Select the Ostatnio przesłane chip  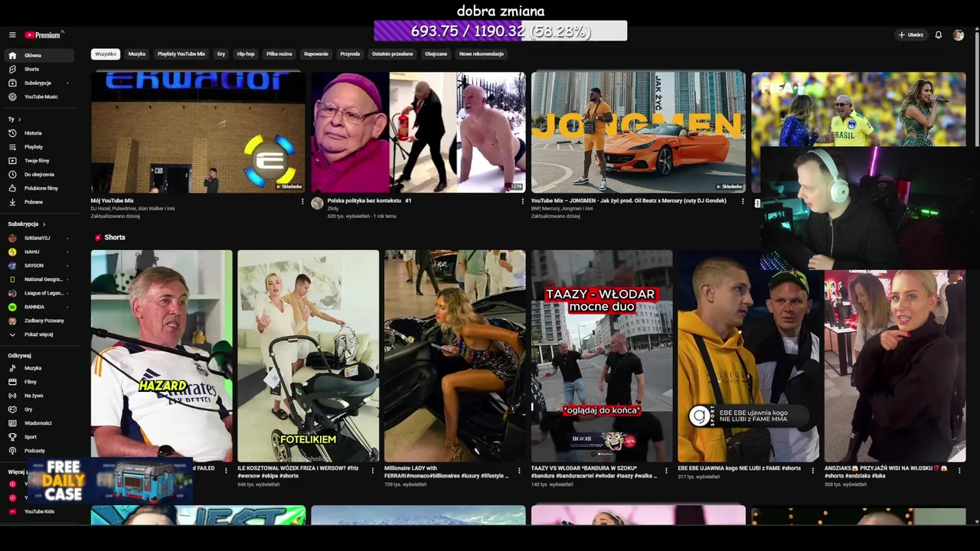392,54
